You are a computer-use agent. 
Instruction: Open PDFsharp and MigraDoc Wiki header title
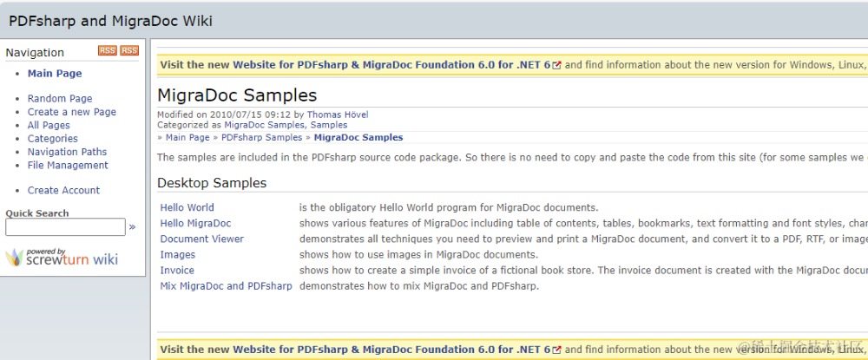click(x=111, y=21)
